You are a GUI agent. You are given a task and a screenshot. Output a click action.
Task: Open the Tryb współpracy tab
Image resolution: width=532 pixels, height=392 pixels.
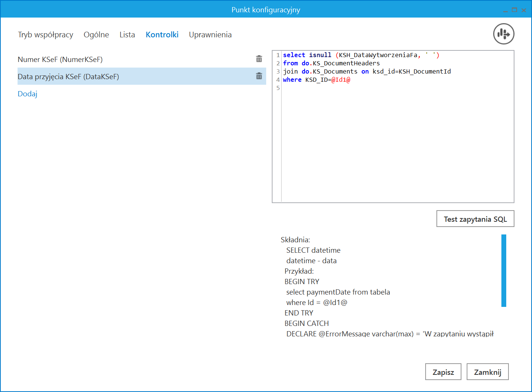46,35
